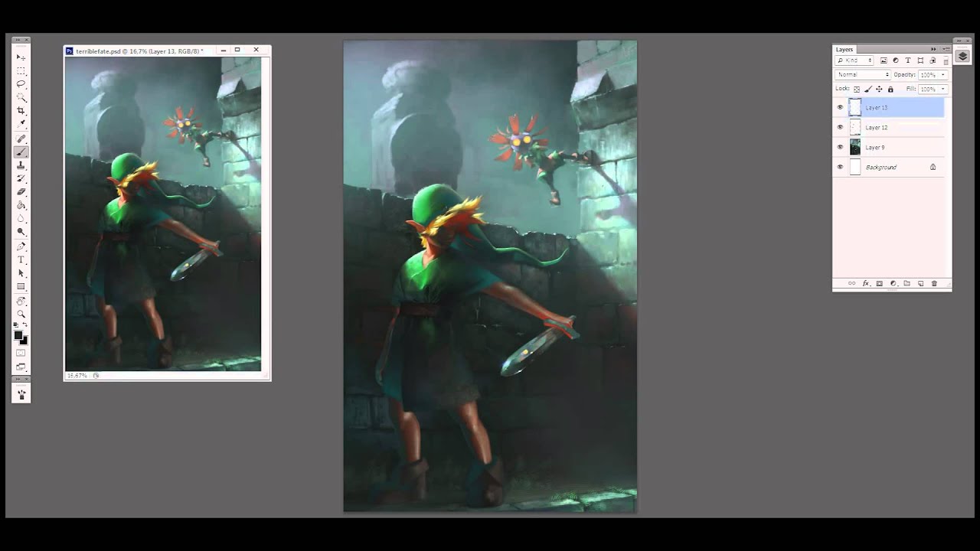Hide the Background layer eye icon
Viewport: 980px width, 551px height.
click(840, 167)
